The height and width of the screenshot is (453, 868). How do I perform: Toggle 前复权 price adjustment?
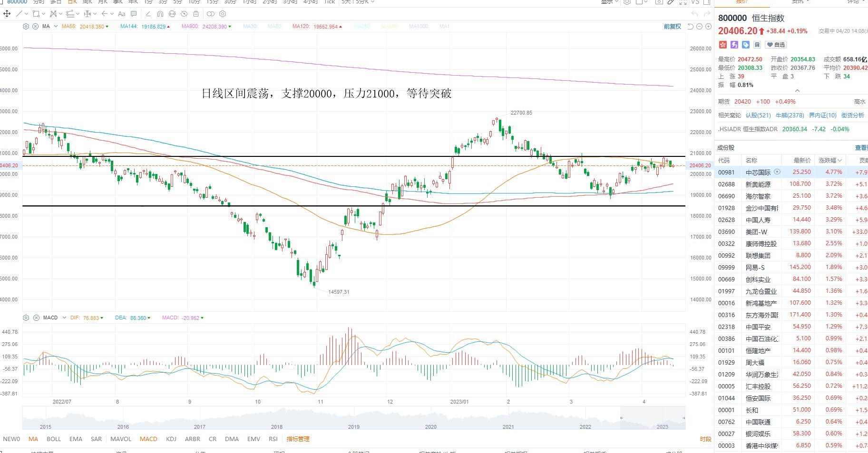click(672, 27)
